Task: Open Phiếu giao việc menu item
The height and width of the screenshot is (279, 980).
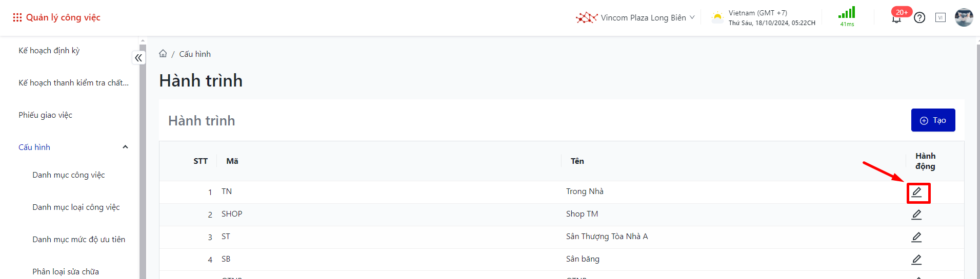Action: pyautogui.click(x=46, y=115)
